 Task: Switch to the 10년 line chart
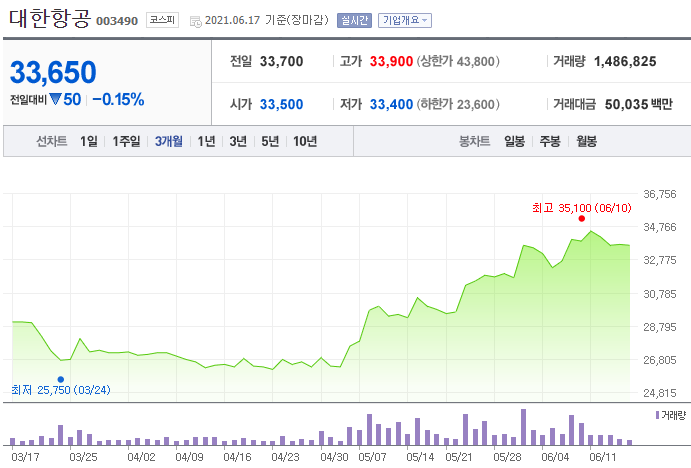305,141
